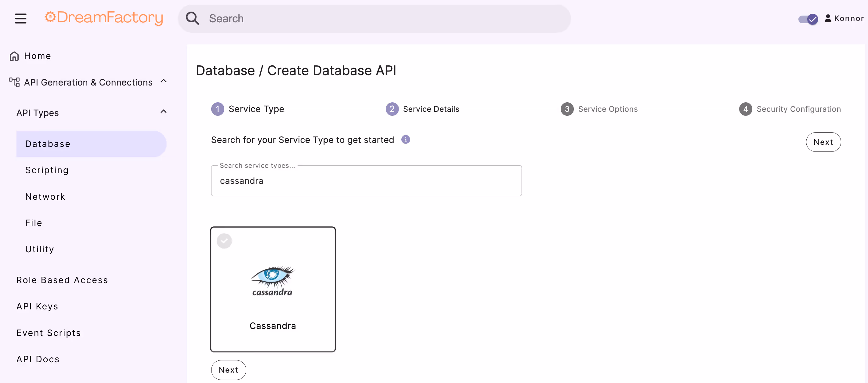Open API Docs page
Viewport: 868px width, 383px height.
(x=38, y=359)
